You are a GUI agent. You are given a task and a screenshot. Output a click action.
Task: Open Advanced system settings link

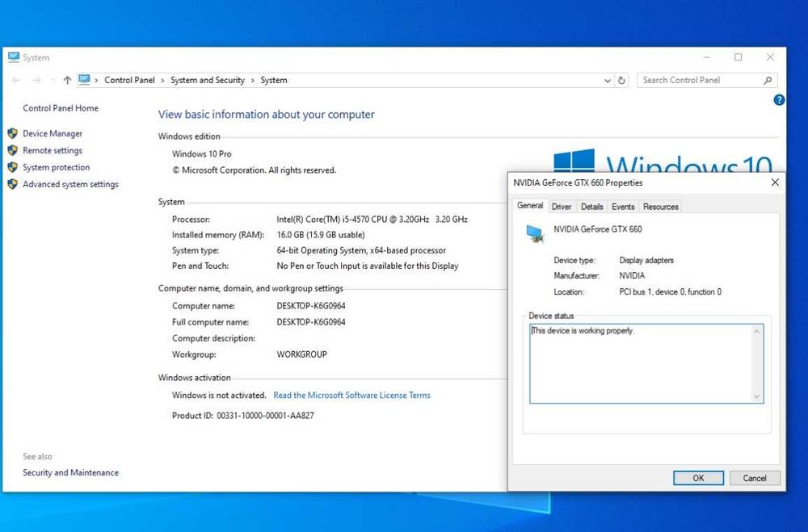(70, 184)
